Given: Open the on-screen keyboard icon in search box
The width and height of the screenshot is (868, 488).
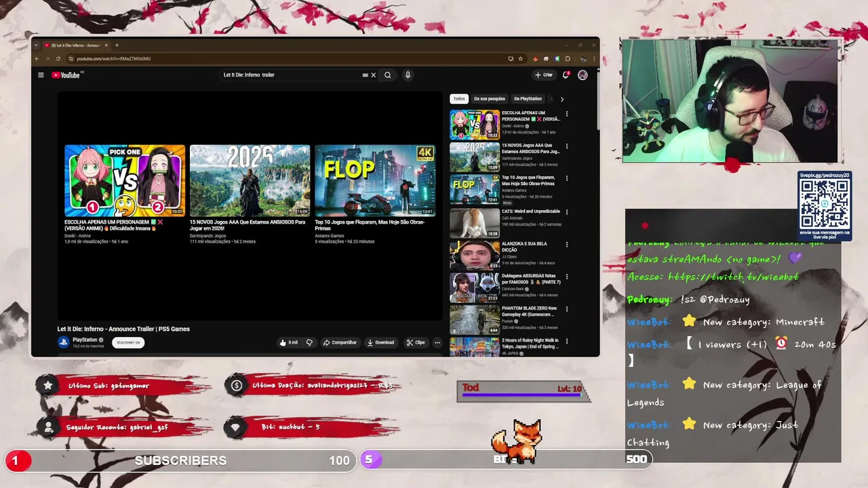Looking at the screenshot, I should click(x=366, y=75).
